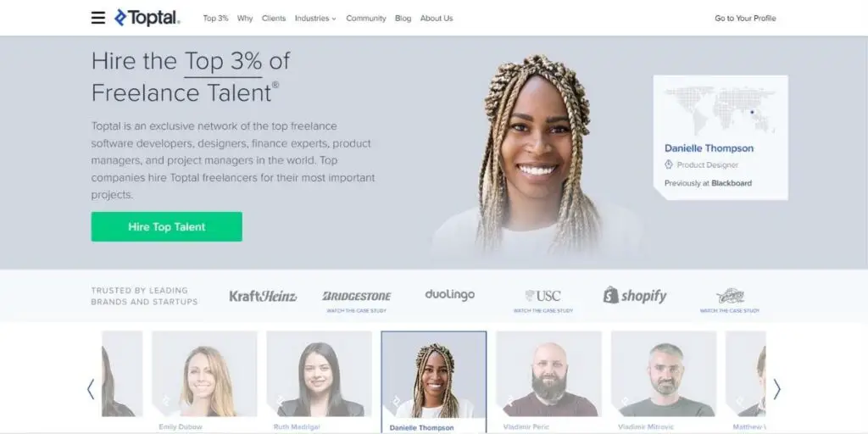Click the Hire Top Talent button
Viewport: 868px width, 434px height.
(167, 226)
